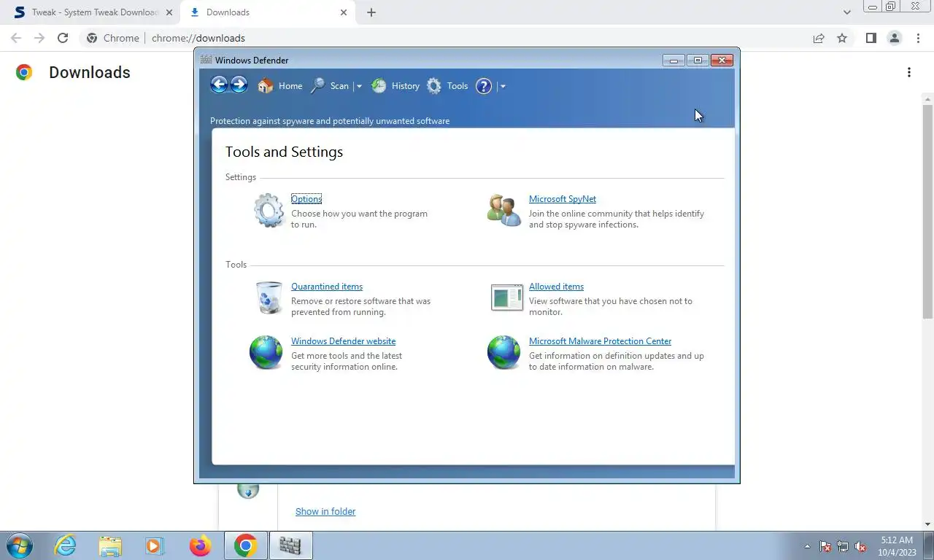Reload the Chrome page
Image resolution: width=934 pixels, height=560 pixels.
pyautogui.click(x=63, y=38)
